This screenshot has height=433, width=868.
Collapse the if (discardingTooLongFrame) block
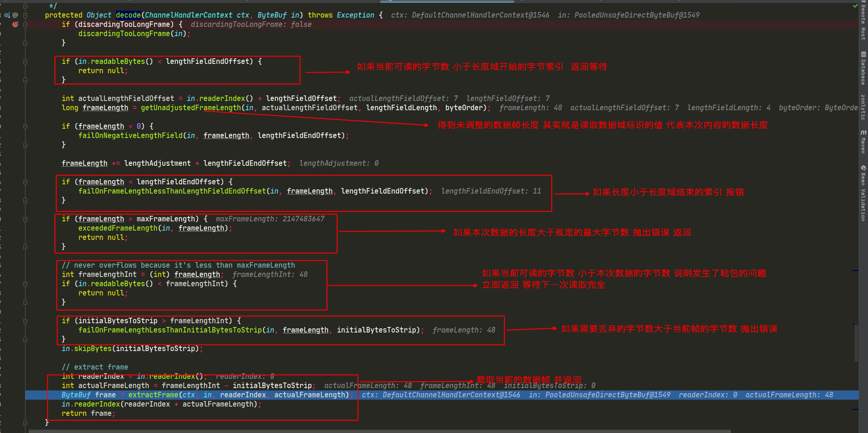(x=25, y=25)
